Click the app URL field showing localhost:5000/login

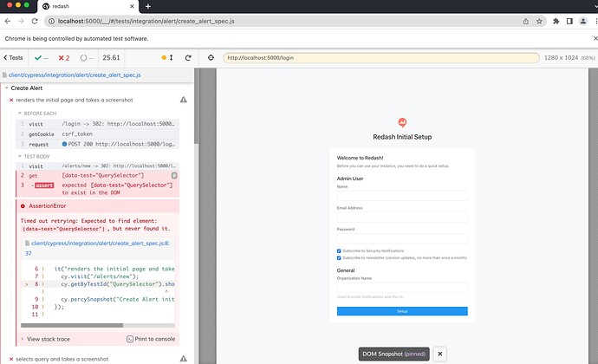pyautogui.click(x=381, y=58)
